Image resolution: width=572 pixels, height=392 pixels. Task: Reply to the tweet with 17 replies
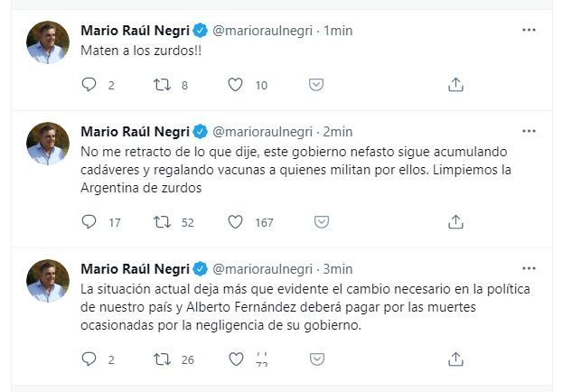coord(89,222)
